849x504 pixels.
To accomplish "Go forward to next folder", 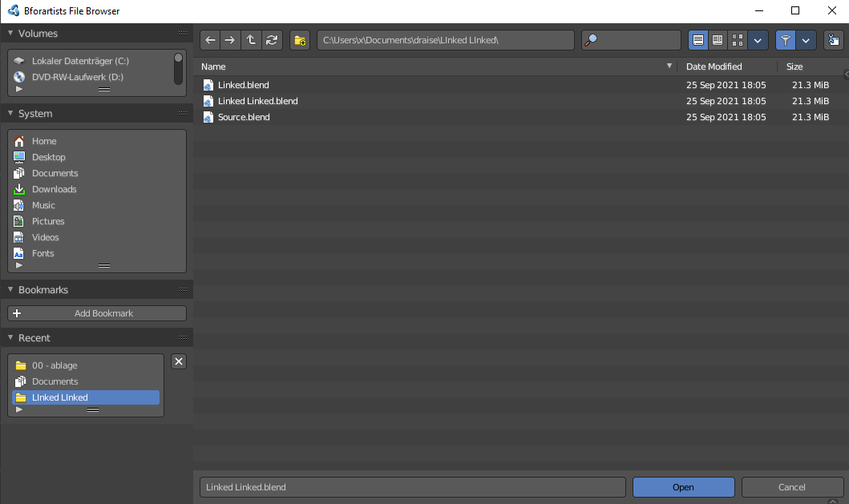I will tap(230, 40).
